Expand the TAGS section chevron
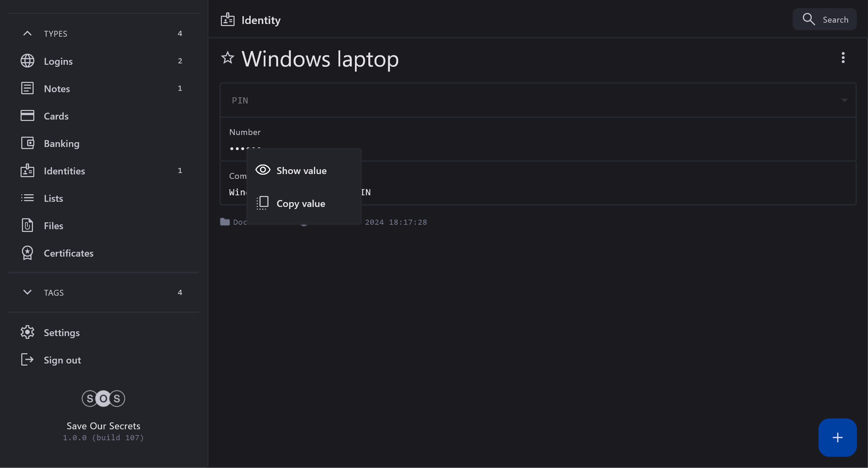 pos(27,292)
